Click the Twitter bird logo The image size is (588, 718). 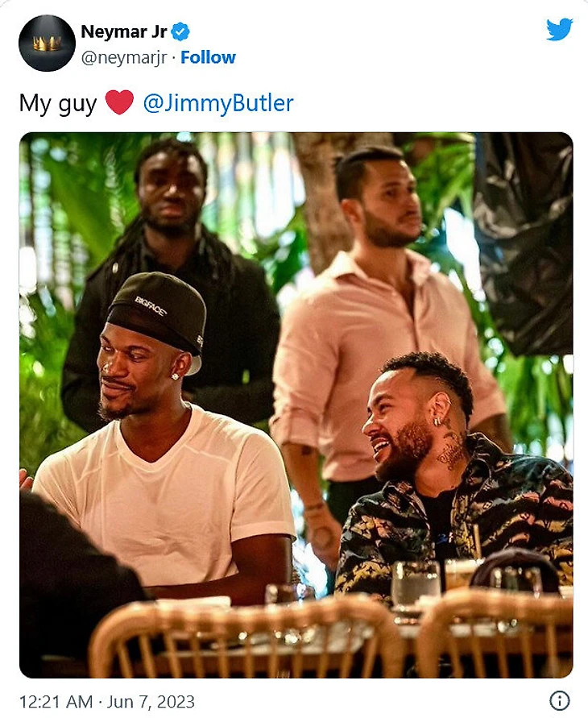coord(559,29)
